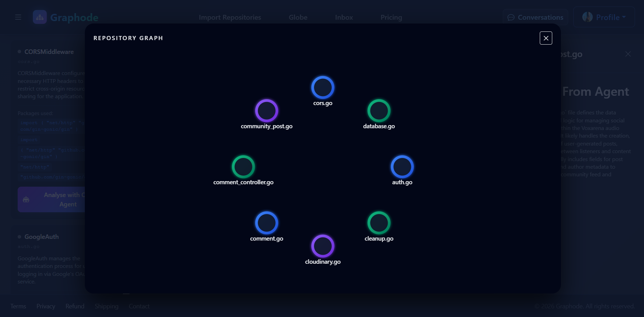Select the cloudinary.go node
Viewport: 644px width, 317px height.
coord(322,246)
